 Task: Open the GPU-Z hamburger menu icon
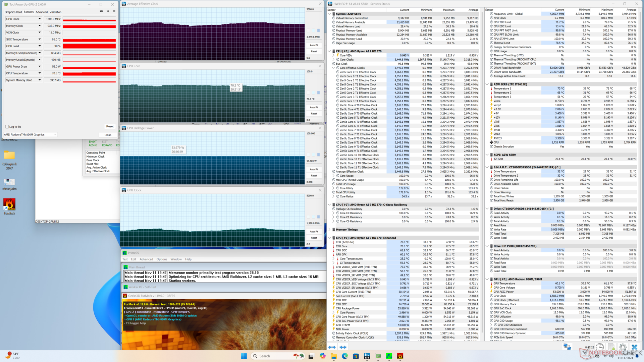tap(114, 11)
